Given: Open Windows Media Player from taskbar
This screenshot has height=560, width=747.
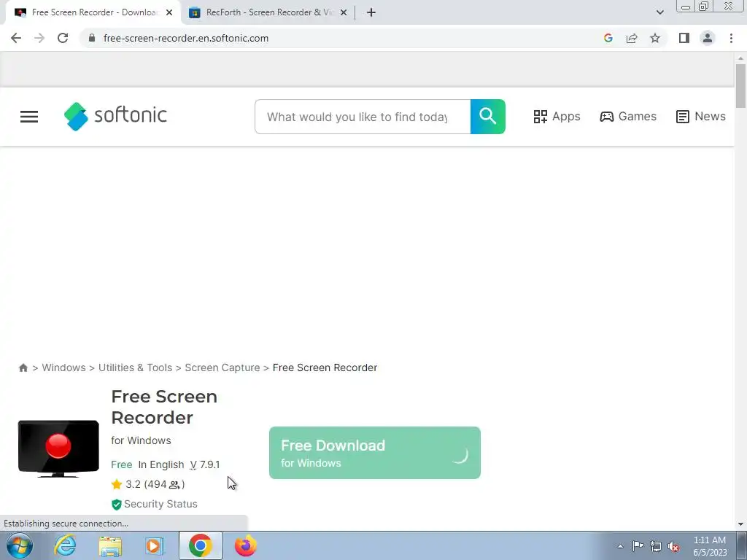Looking at the screenshot, I should click(x=154, y=546).
